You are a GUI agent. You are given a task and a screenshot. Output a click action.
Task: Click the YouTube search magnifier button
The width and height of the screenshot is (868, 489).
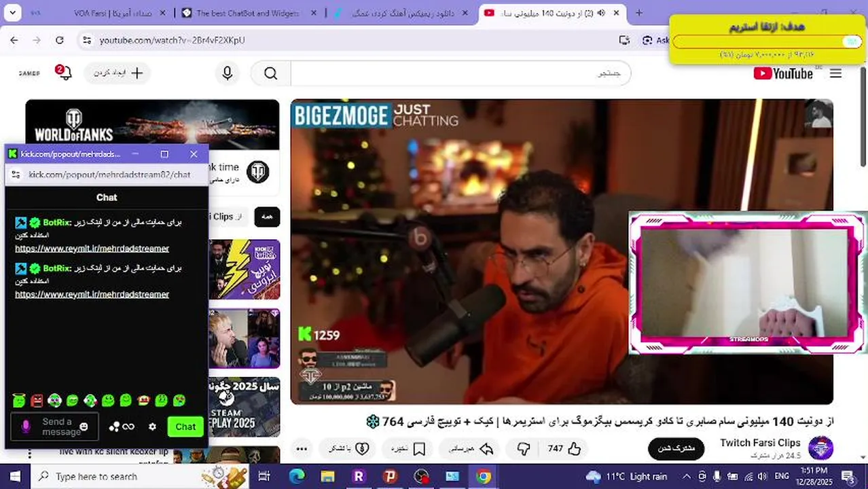click(x=271, y=73)
